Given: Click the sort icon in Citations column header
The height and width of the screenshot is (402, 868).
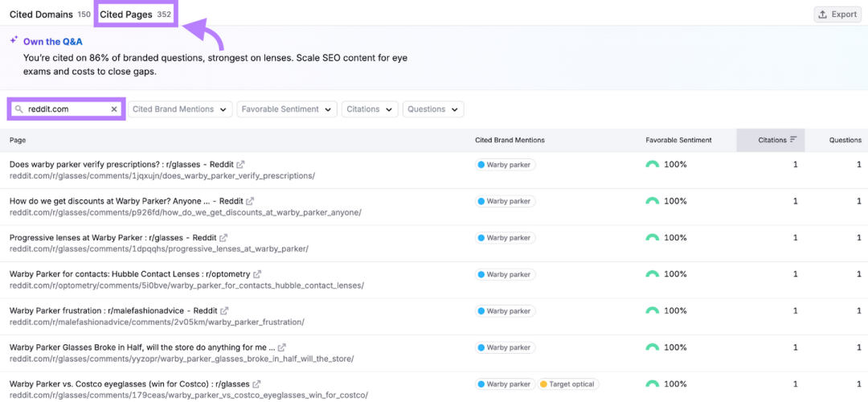Looking at the screenshot, I should (x=793, y=140).
